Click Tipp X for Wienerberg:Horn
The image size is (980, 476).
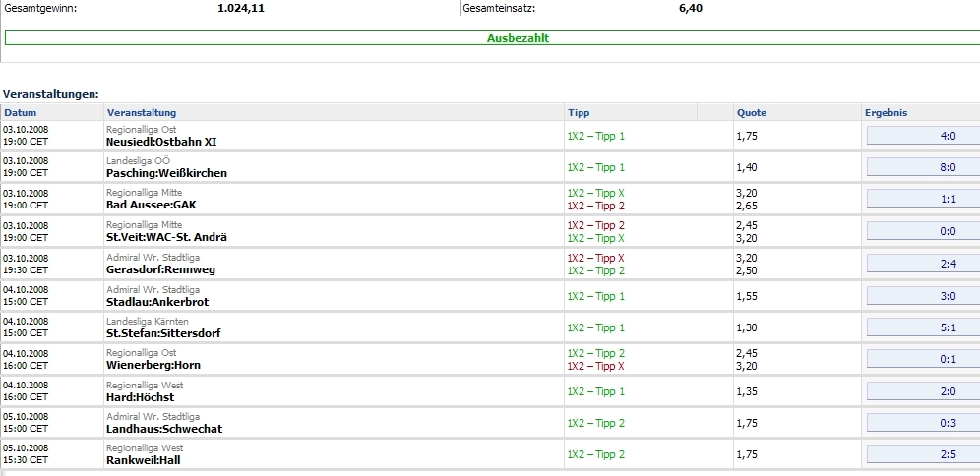click(x=595, y=366)
